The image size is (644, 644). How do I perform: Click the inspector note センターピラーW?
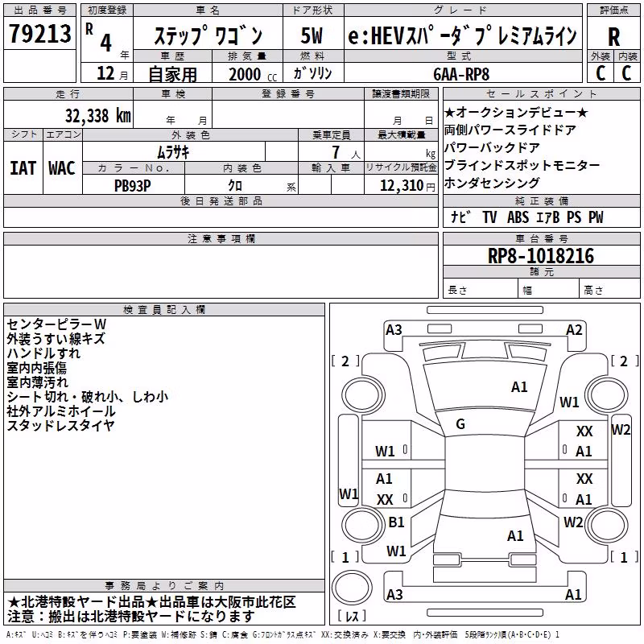tap(56, 324)
